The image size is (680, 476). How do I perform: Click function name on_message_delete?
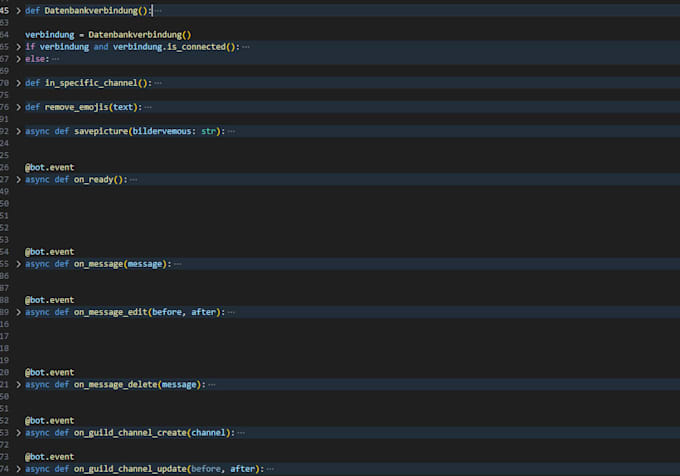(115, 385)
